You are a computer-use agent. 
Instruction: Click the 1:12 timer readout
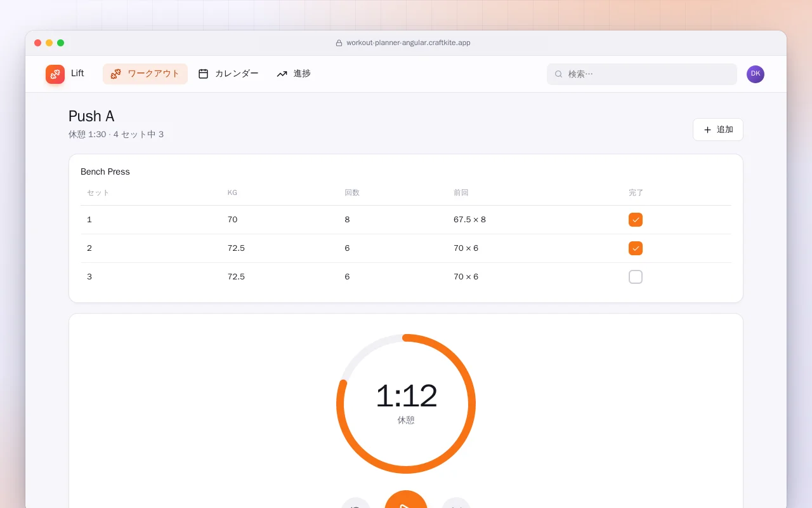[406, 396]
